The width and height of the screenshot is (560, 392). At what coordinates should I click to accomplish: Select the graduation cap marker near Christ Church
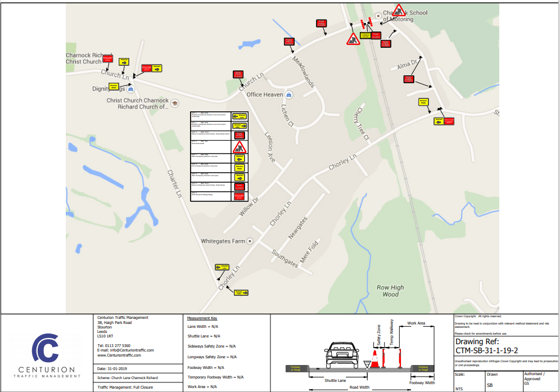coord(175,103)
